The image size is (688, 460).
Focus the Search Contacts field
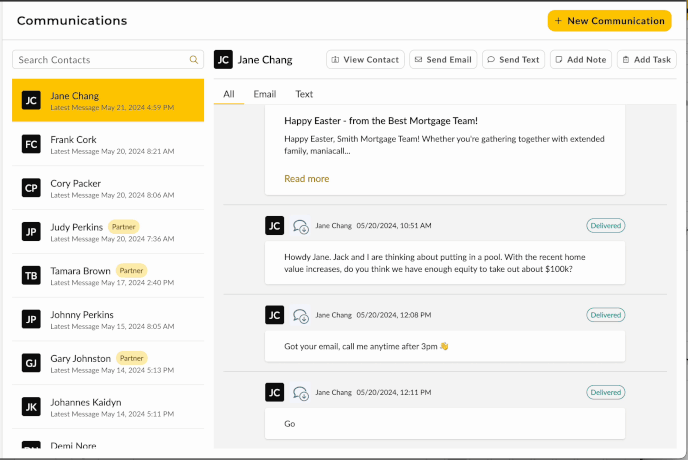pos(108,60)
